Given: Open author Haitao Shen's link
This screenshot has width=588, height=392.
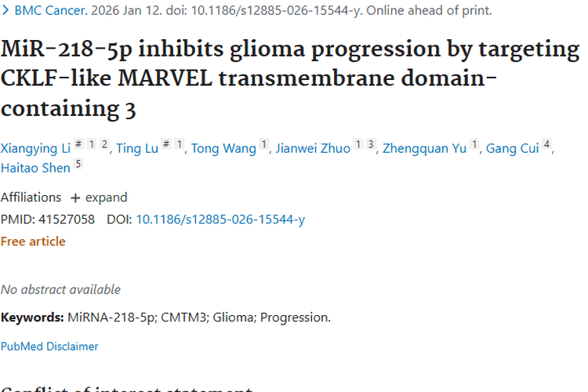Looking at the screenshot, I should [x=35, y=168].
